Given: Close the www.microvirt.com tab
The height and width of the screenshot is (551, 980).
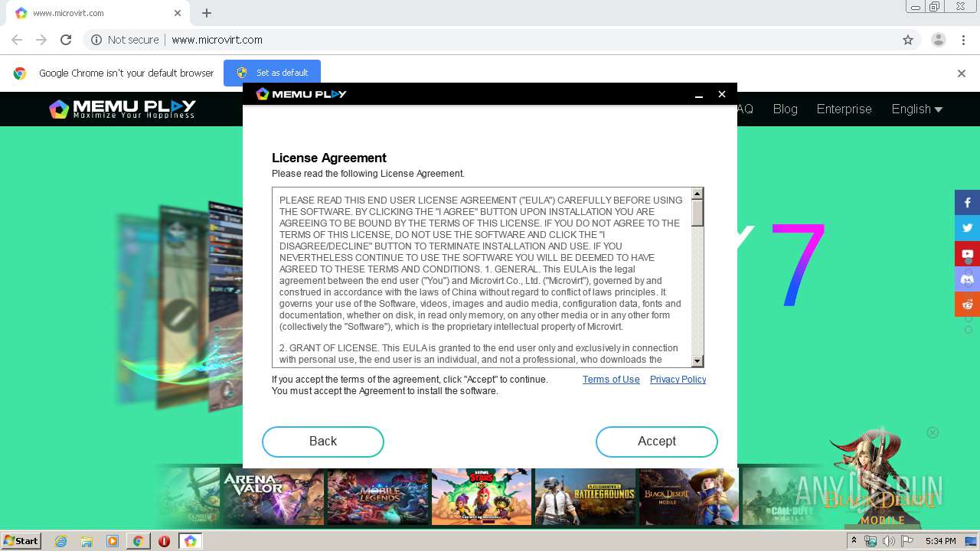Looking at the screenshot, I should click(178, 13).
